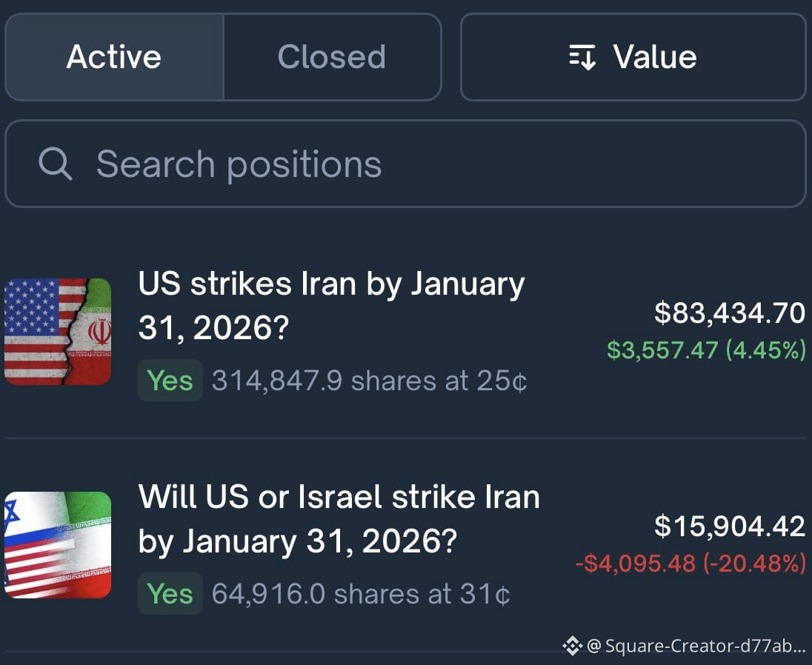Screen dimensions: 812x665
Task: Switch to the Closed positions tab
Action: (332, 57)
